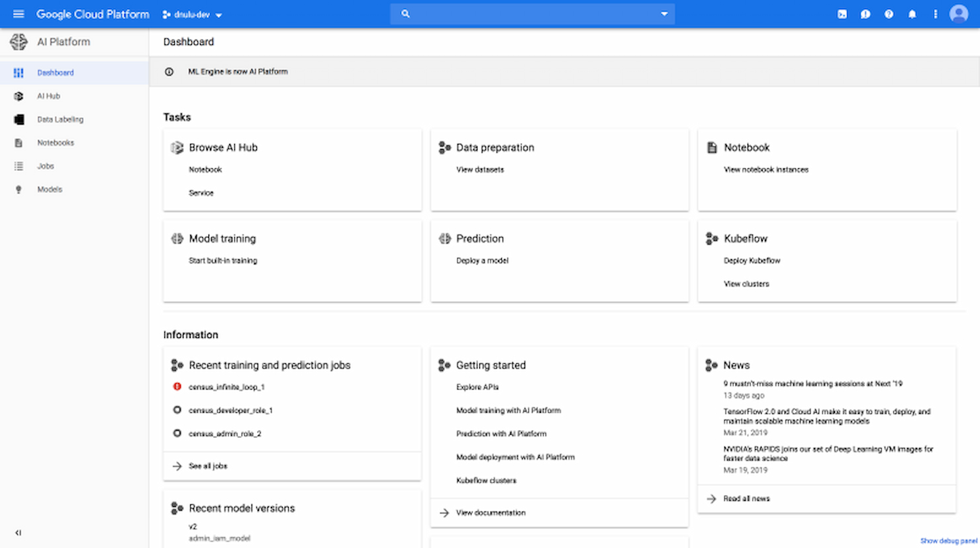Activate the Cloud Shell icon in the top bar
Image resolution: width=980 pixels, height=548 pixels.
coord(842,13)
